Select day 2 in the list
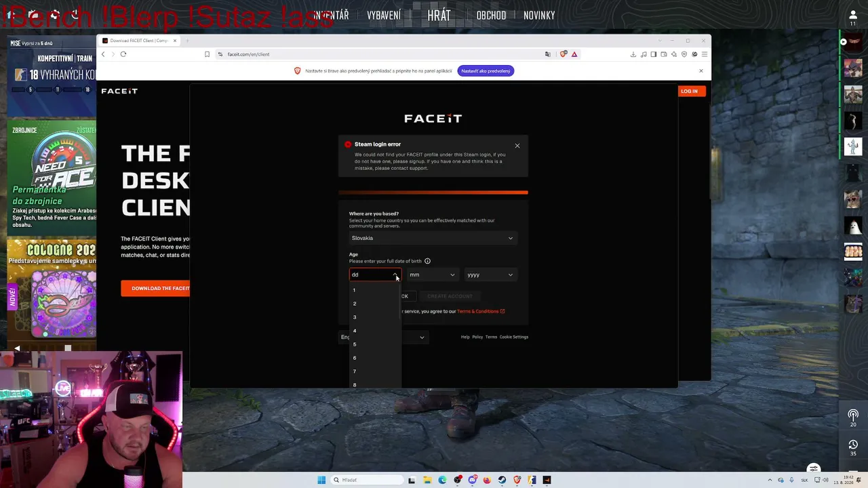 click(x=375, y=304)
